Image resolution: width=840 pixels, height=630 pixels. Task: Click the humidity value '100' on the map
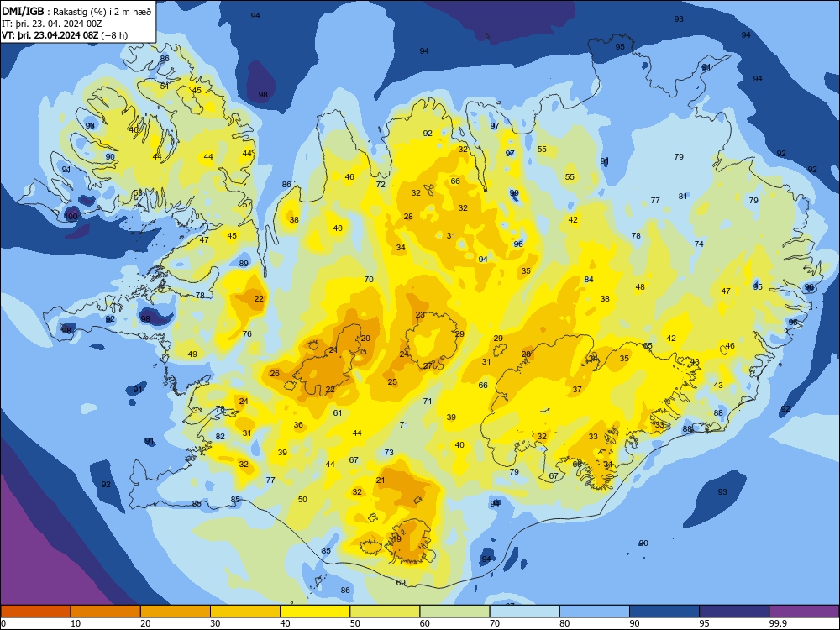click(x=71, y=217)
